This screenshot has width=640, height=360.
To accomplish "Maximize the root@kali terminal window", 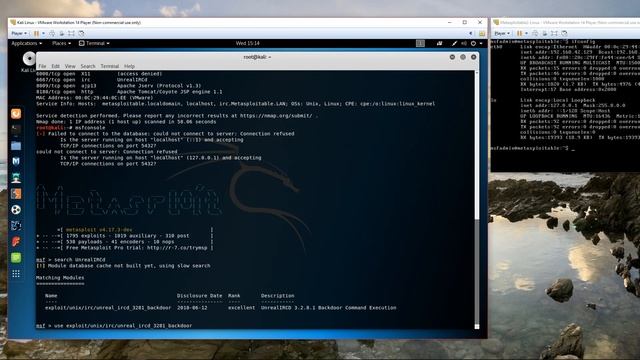I will (x=463, y=57).
